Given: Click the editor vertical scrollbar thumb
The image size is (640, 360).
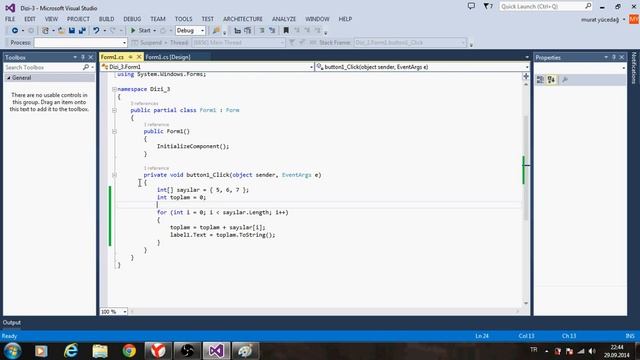Looking at the screenshot, I should tap(526, 168).
